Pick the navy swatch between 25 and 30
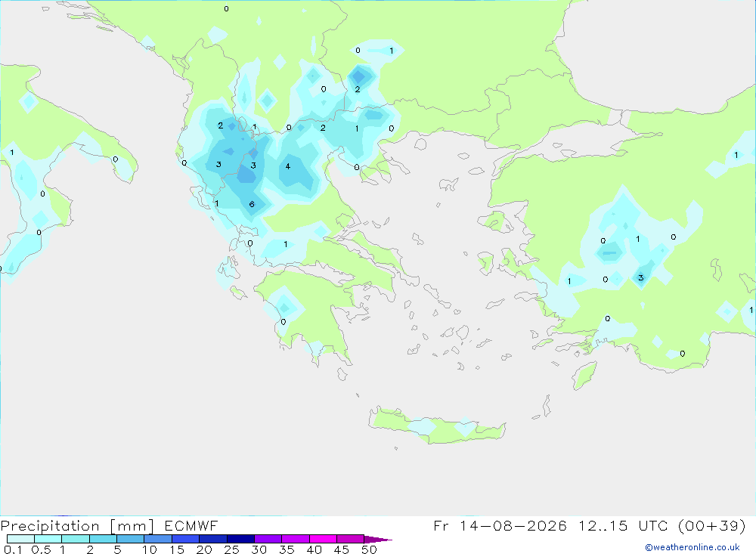This screenshot has width=756, height=554. (240, 539)
